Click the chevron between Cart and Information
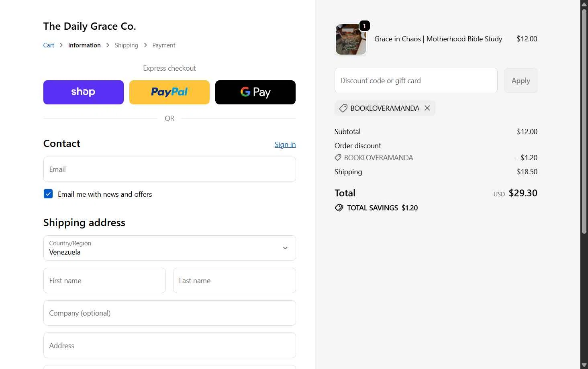This screenshot has height=369, width=588. 61,45
